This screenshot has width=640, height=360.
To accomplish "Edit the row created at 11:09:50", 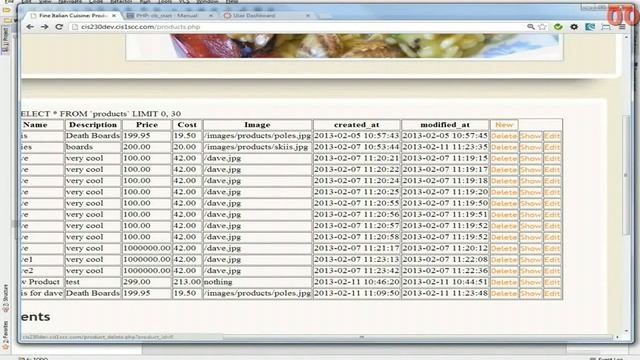I will 552,293.
